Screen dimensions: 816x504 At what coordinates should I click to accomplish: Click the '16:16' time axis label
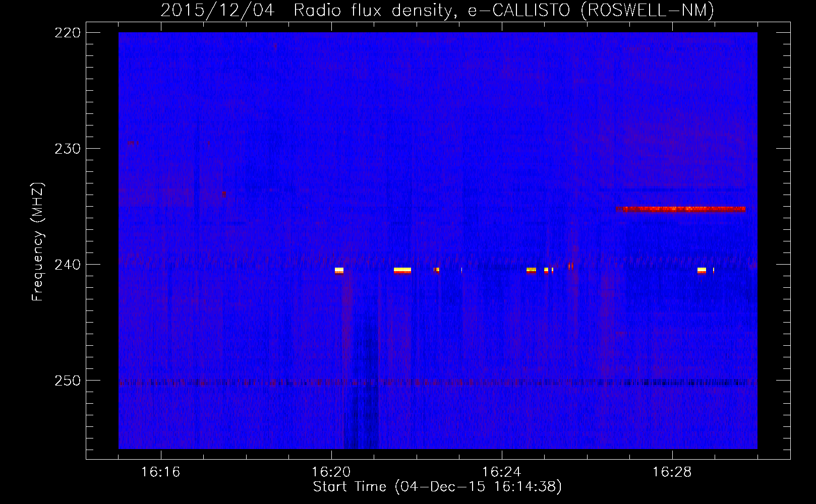(160, 472)
